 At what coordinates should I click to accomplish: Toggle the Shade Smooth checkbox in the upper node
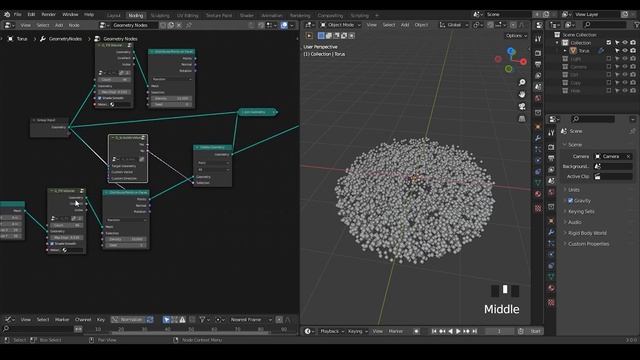point(99,98)
